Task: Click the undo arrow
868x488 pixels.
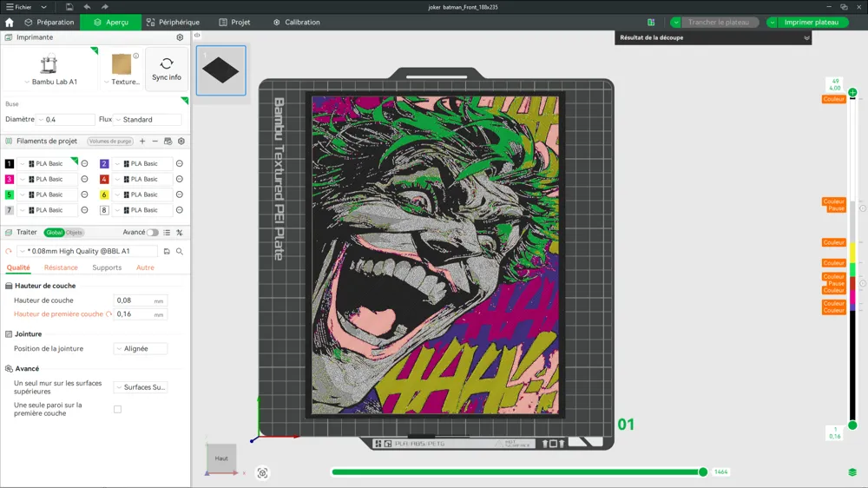Action: 87,7
